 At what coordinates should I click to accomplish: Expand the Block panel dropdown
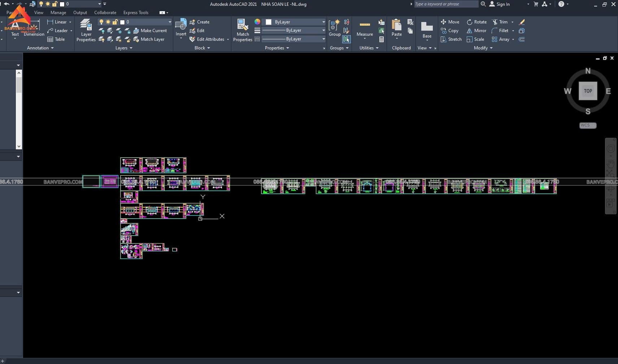point(202,48)
